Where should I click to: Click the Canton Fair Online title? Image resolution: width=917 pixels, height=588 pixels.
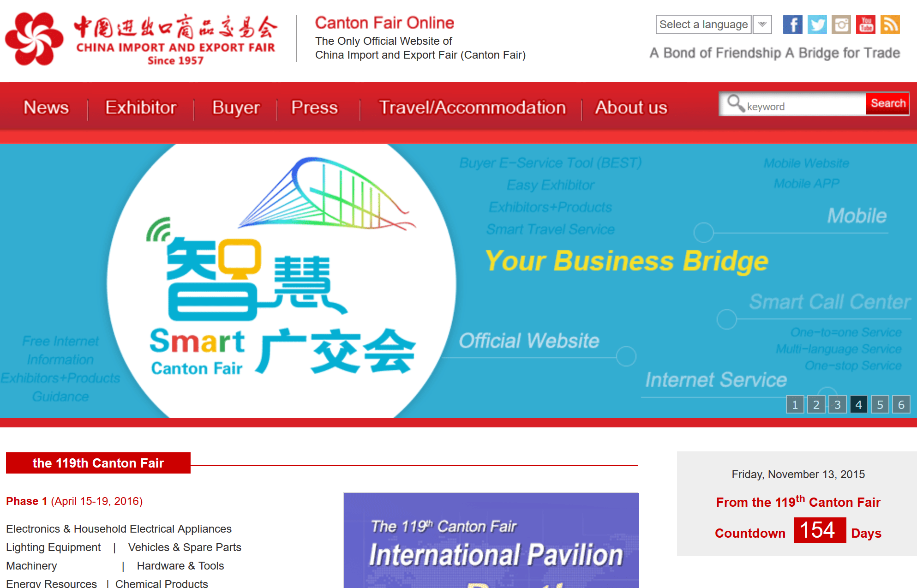click(x=384, y=23)
